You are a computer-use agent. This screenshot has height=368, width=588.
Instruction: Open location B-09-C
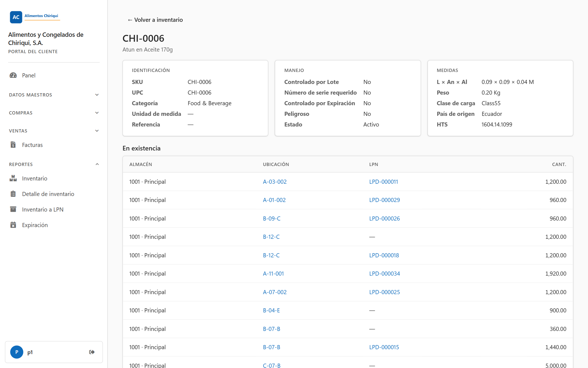[x=272, y=218]
